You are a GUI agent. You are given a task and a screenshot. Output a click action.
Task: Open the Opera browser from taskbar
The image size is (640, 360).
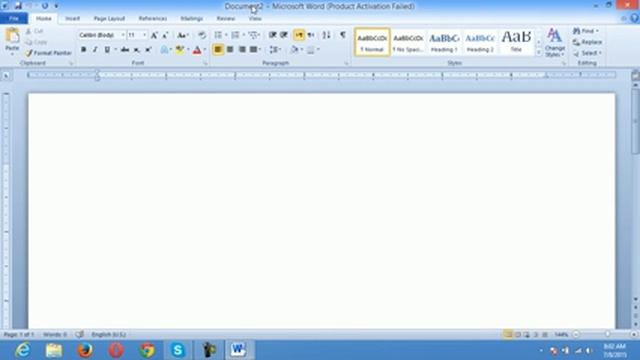(x=116, y=350)
